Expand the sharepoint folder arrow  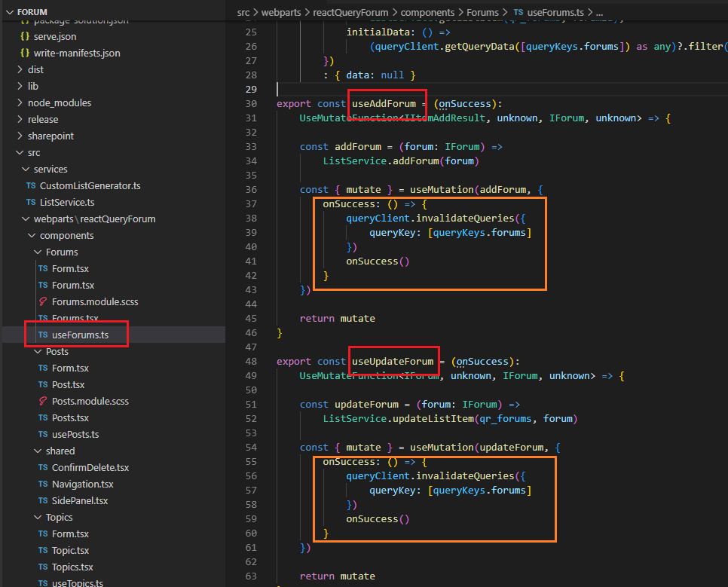tap(20, 136)
